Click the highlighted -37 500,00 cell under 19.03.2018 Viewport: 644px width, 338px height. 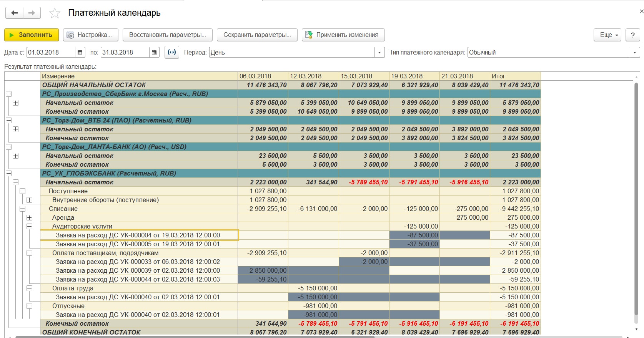(414, 244)
